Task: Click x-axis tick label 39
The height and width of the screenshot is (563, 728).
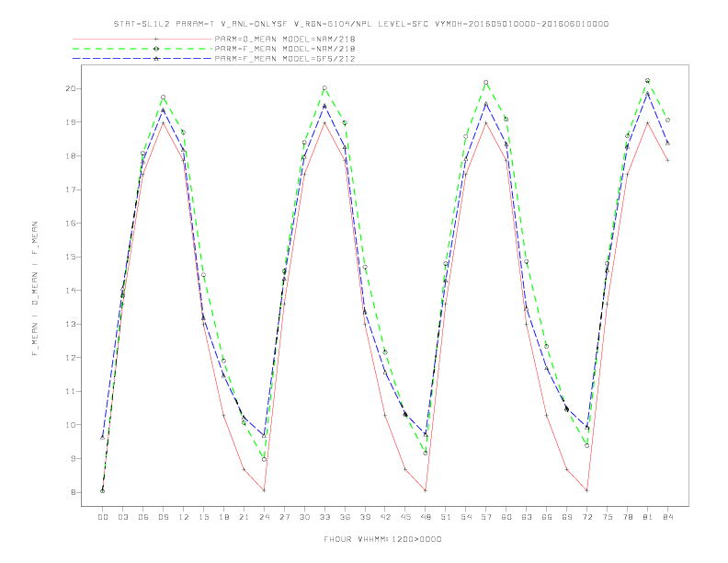Action: 365,517
